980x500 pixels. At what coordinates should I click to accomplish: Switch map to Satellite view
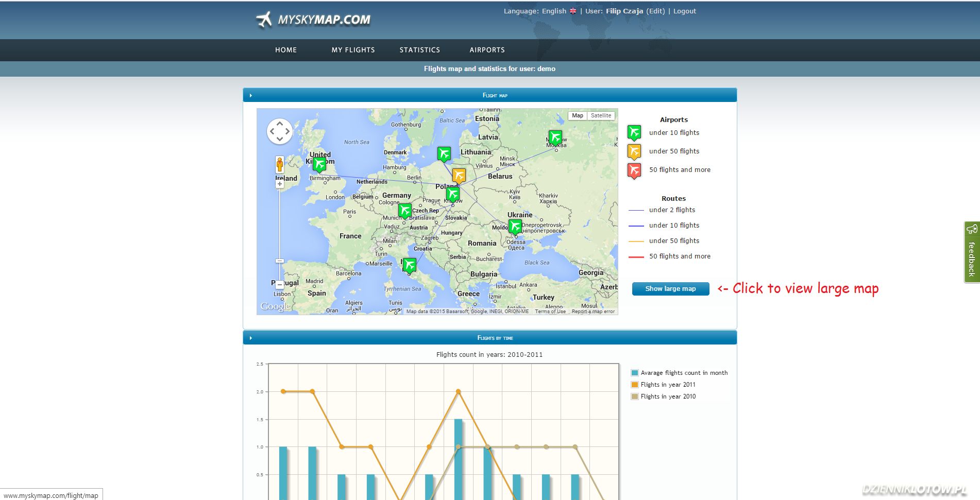[x=601, y=116]
